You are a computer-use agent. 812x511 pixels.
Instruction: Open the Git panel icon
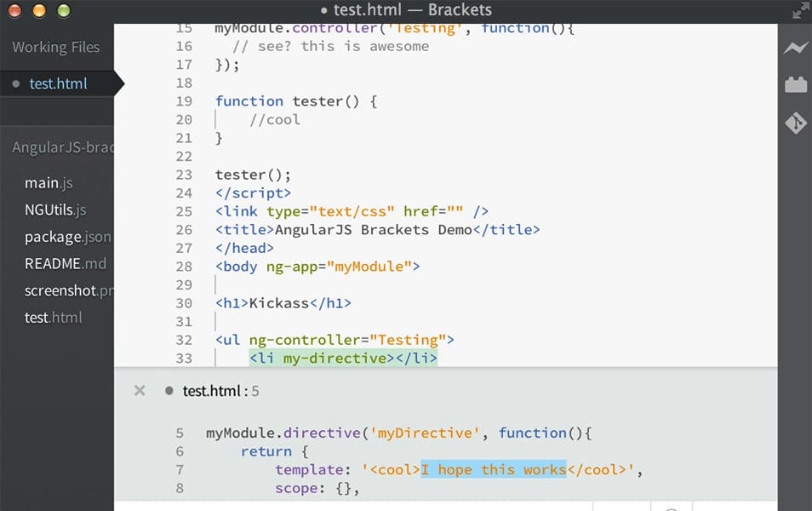pyautogui.click(x=795, y=123)
